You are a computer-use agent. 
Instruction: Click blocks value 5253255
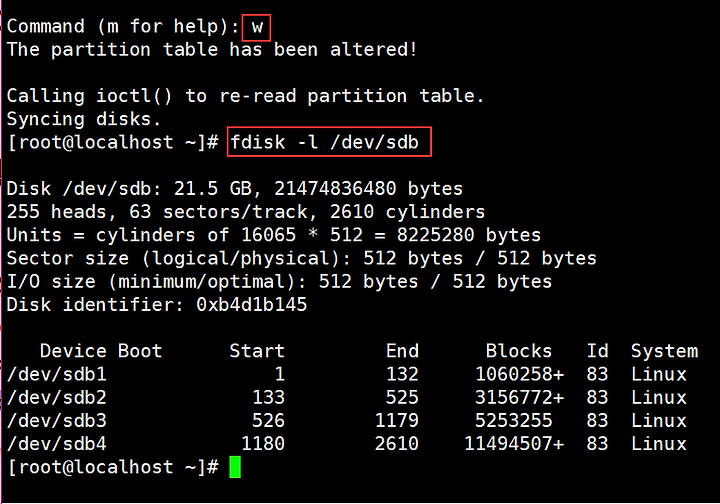pos(514,420)
